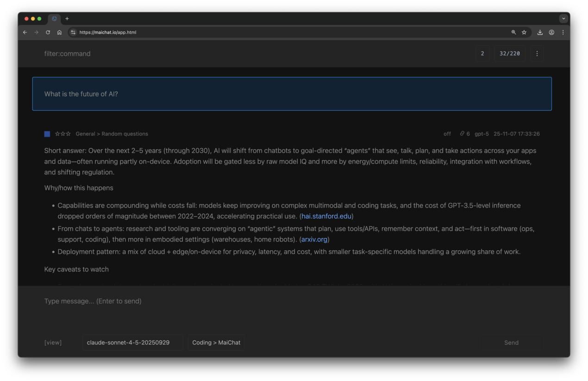Image resolution: width=588 pixels, height=381 pixels.
Task: Click the blue message color marker square
Action: [47, 133]
